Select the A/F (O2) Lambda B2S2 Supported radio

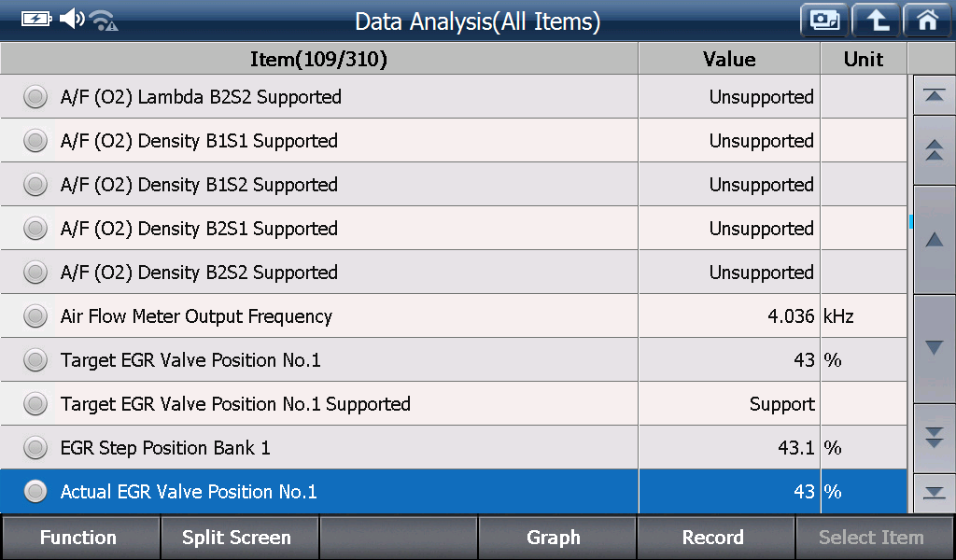(35, 96)
